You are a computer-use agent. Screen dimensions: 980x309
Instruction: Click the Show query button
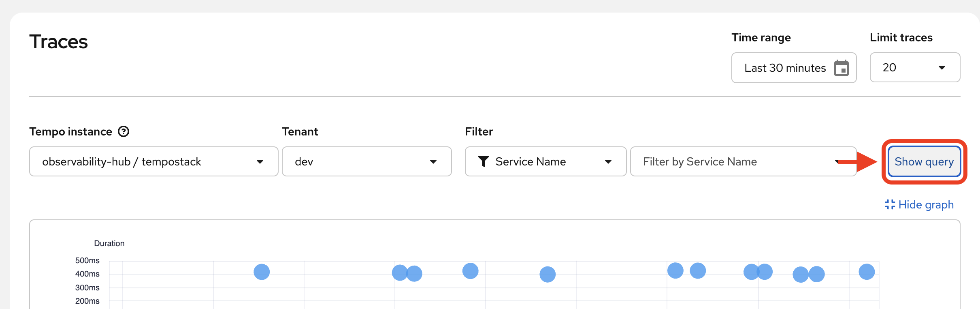(924, 161)
